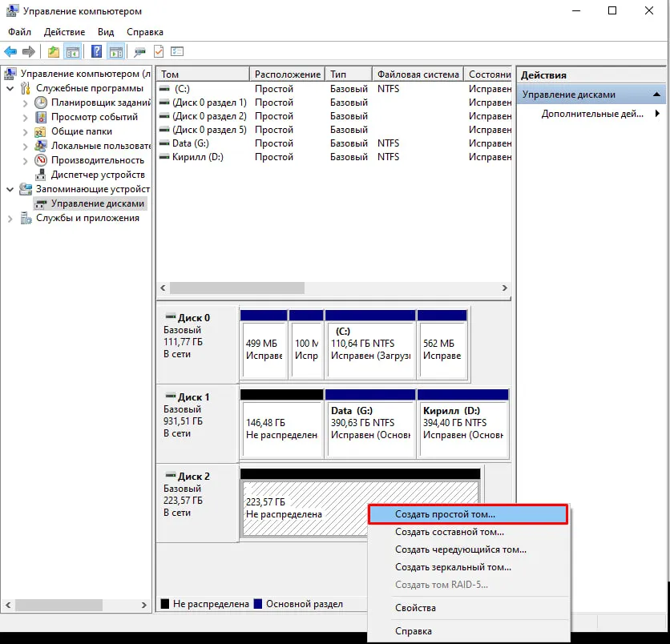Choose Создать простой том from context menu
The height and width of the screenshot is (644, 670).
point(468,514)
